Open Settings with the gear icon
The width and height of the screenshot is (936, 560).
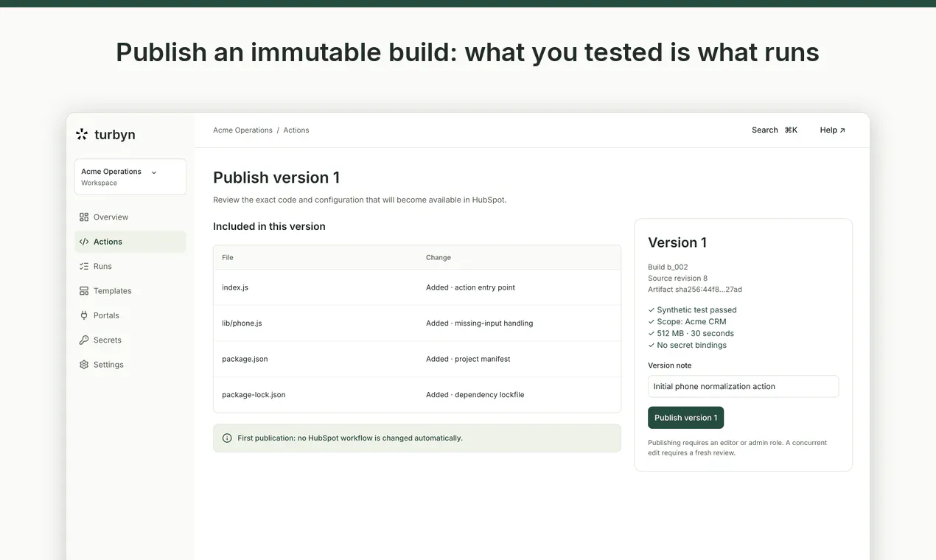(x=84, y=365)
